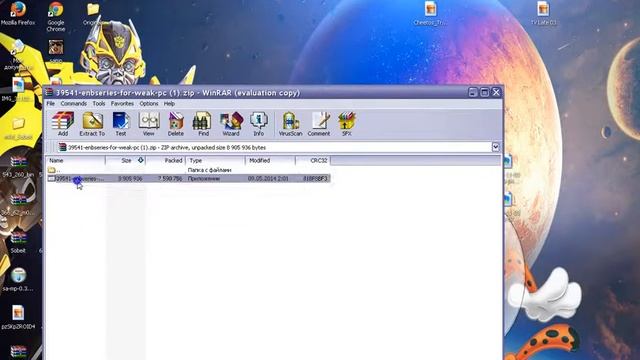Viewport: 640px width, 360px height.
Task: Add a Comment to the archive
Action: point(319,124)
